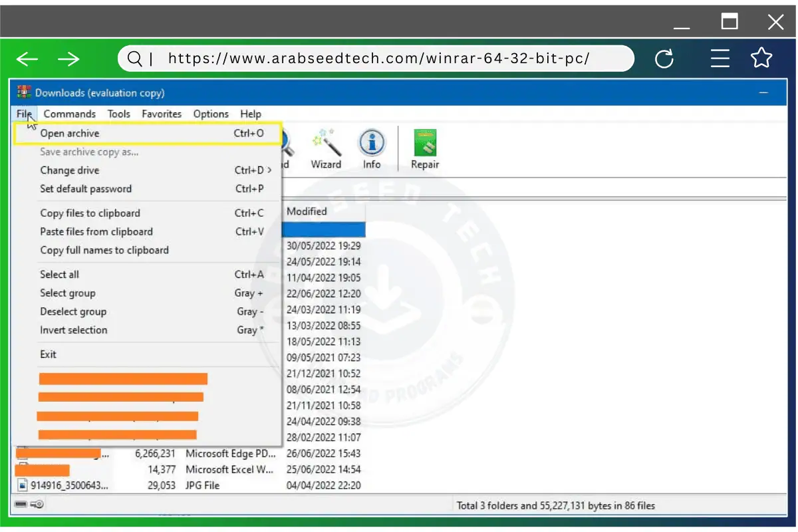
Task: Go back using the left navigation arrow
Action: tap(27, 59)
